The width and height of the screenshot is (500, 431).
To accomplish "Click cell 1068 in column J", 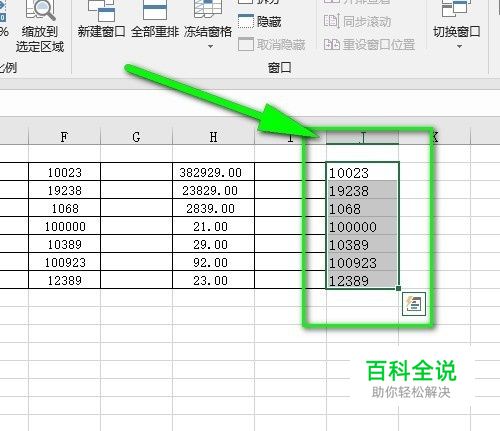I will pyautogui.click(x=362, y=208).
